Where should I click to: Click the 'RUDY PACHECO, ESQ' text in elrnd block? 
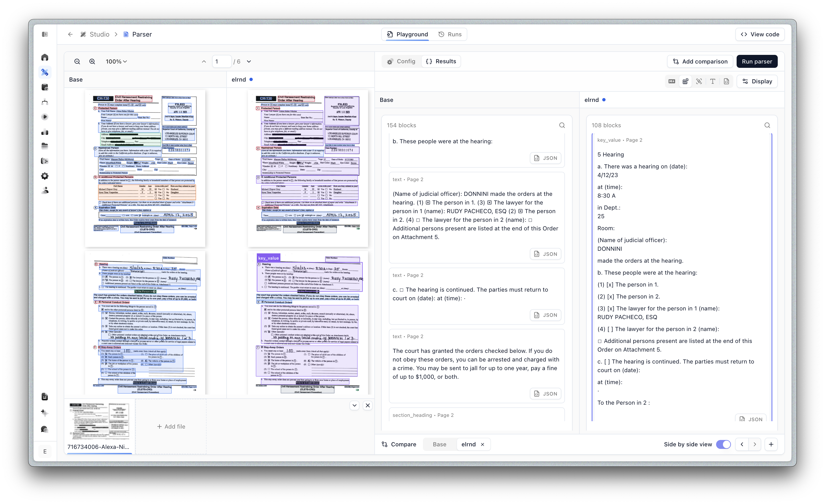click(x=627, y=317)
